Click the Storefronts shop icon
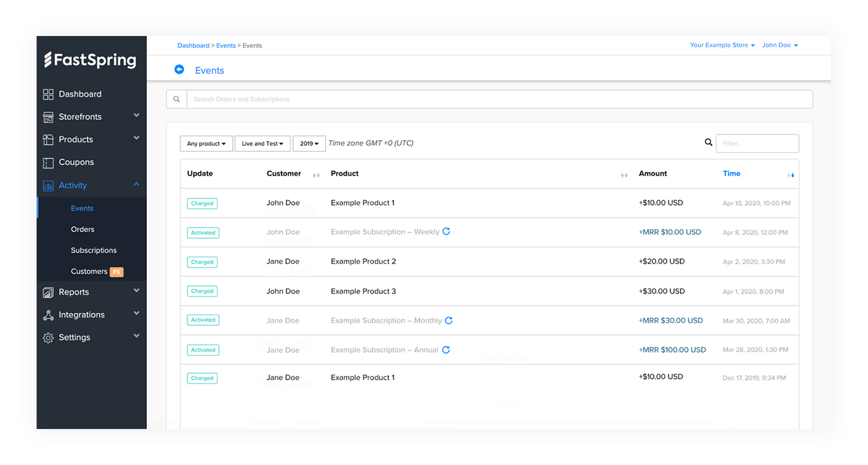 48,117
